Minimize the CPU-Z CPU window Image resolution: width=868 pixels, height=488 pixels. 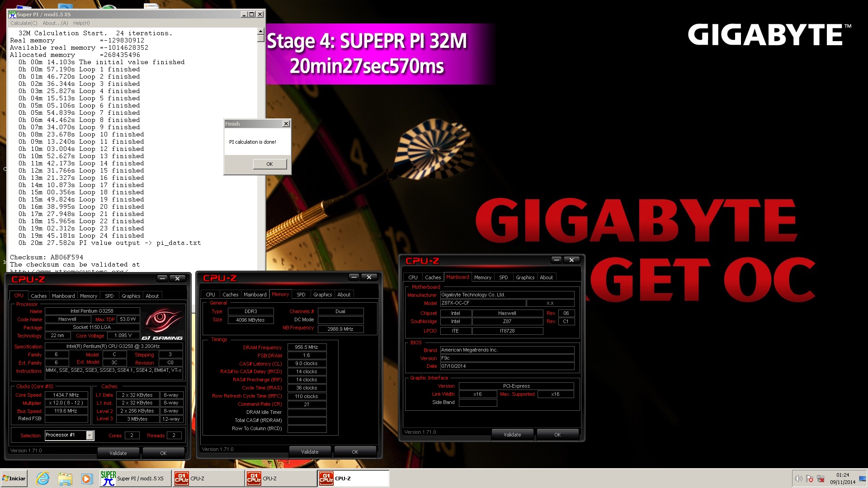(x=163, y=278)
